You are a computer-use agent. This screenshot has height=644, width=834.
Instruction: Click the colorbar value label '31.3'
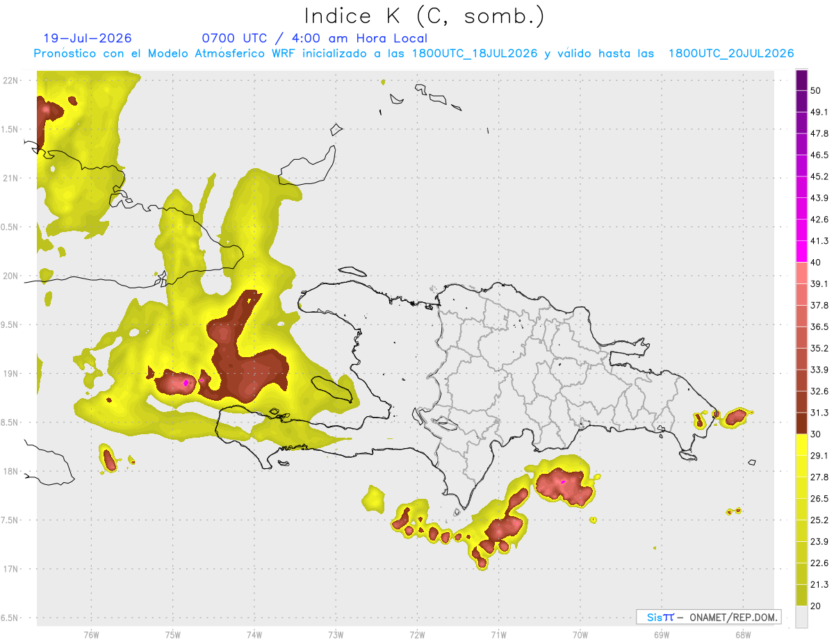click(x=819, y=413)
